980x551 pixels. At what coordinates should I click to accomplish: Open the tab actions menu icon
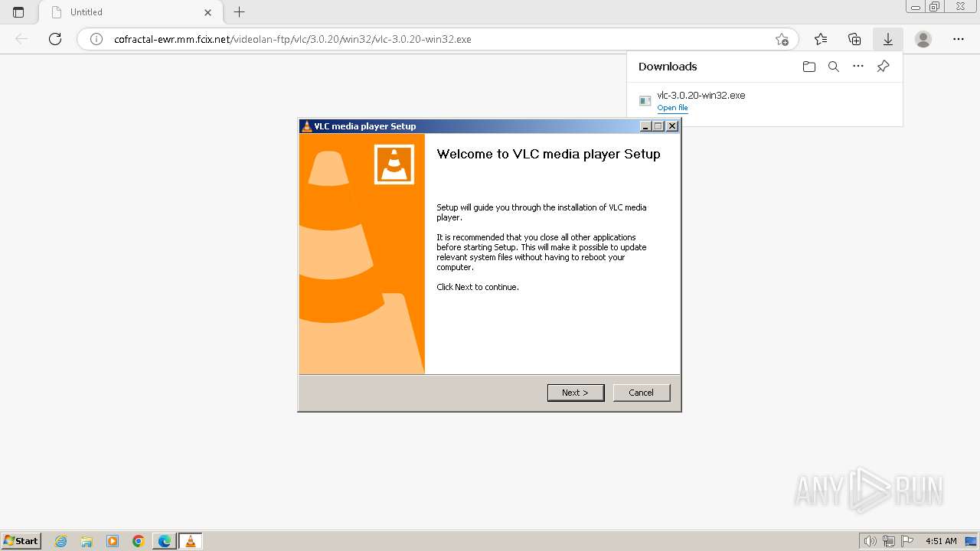(x=18, y=12)
